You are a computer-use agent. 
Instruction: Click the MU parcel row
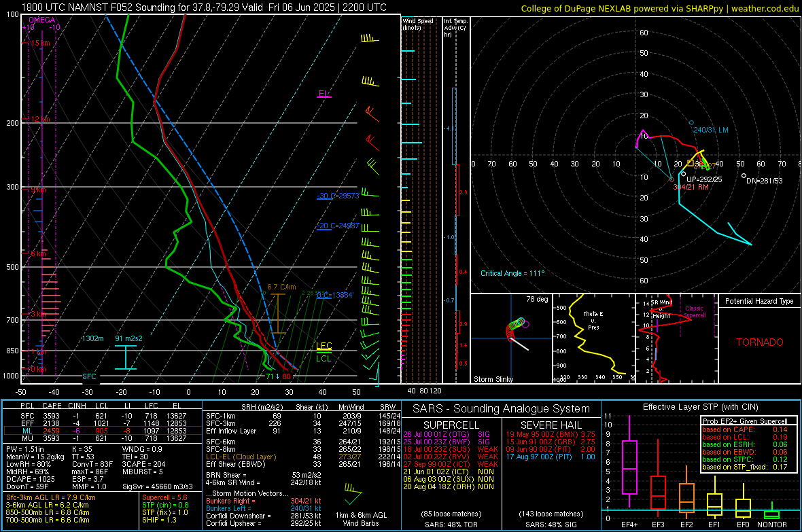(103, 438)
